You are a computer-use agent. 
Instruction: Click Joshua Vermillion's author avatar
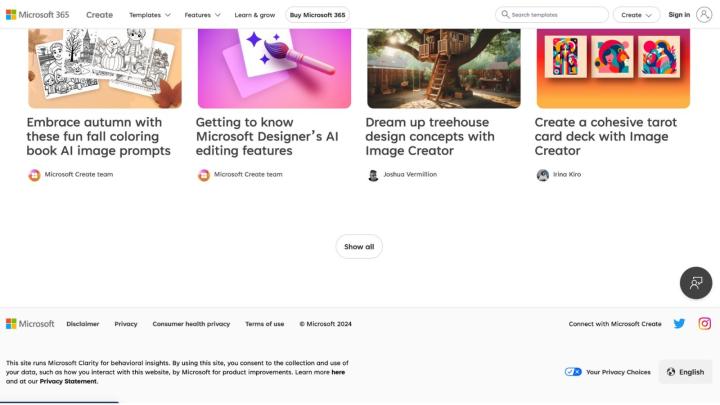373,175
